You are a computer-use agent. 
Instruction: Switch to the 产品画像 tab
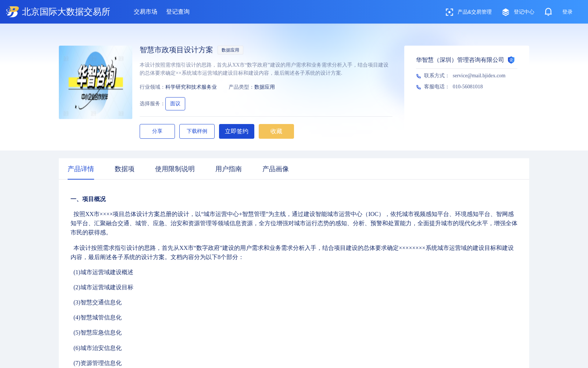coord(276,169)
